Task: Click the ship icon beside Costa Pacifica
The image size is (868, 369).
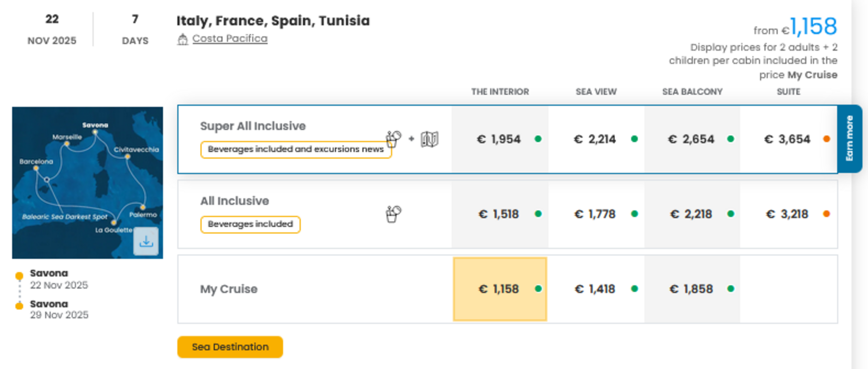Action: (183, 39)
